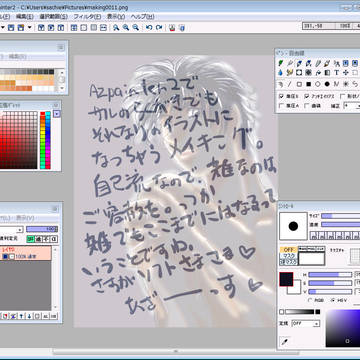Click the black-to-white gradient bar
360x360 pixels.
299,312
